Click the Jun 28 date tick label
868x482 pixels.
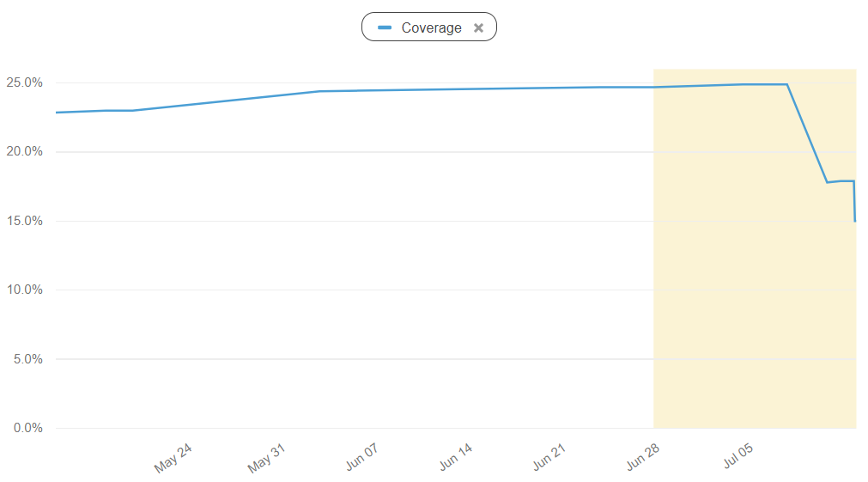pyautogui.click(x=643, y=458)
